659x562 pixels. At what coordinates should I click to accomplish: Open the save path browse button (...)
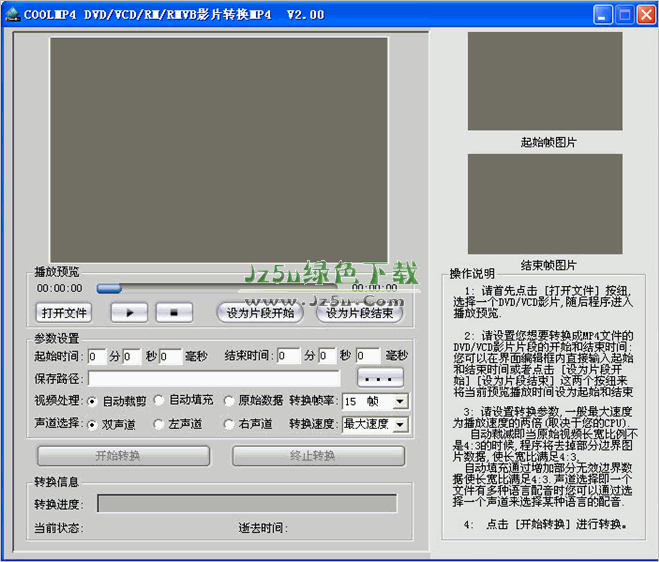(380, 378)
